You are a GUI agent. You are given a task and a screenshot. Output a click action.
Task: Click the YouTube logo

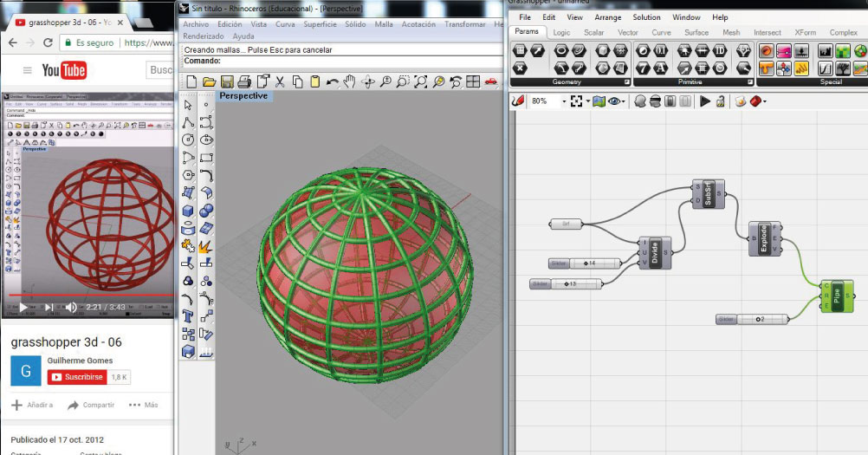64,70
